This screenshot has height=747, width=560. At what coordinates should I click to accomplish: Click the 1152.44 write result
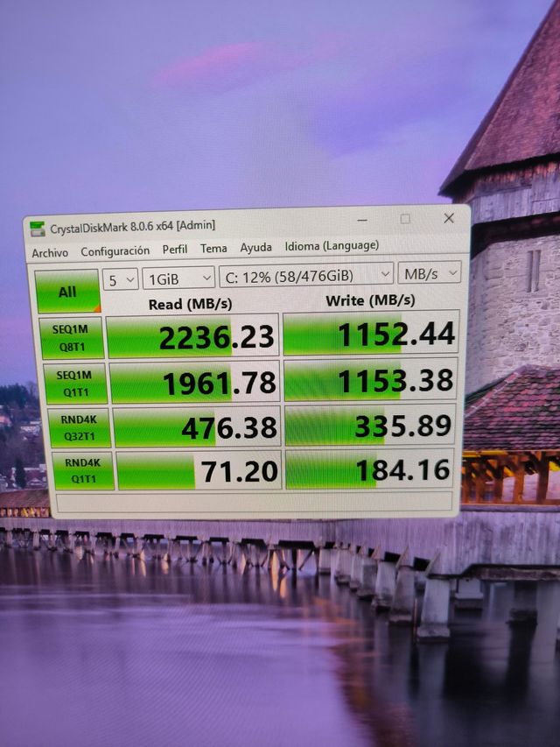coord(371,333)
